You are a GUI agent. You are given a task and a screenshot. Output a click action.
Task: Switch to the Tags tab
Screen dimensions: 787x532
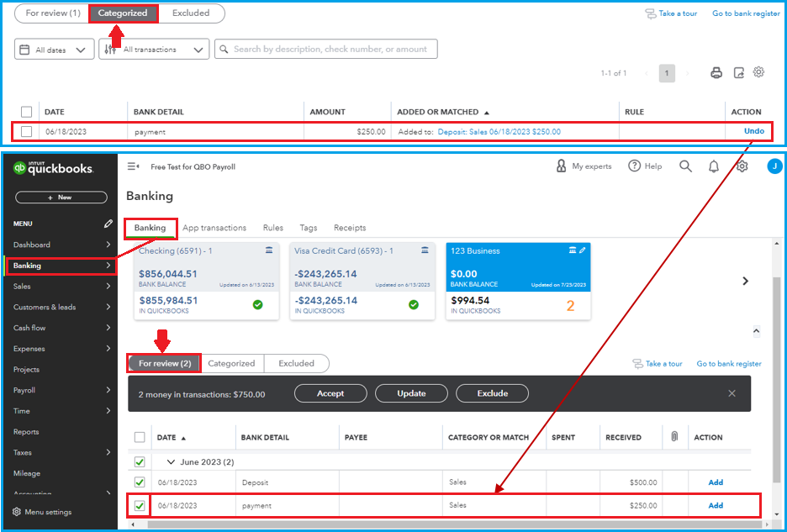[x=309, y=228]
